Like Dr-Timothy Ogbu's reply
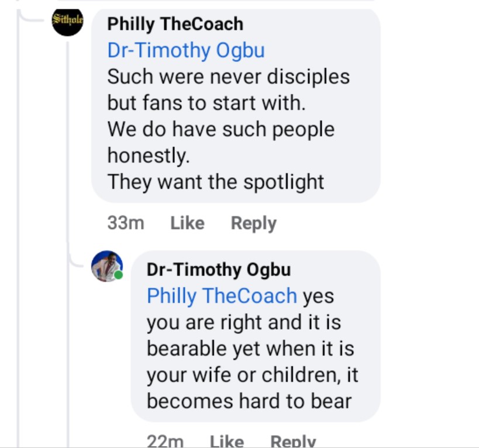 click(x=226, y=441)
